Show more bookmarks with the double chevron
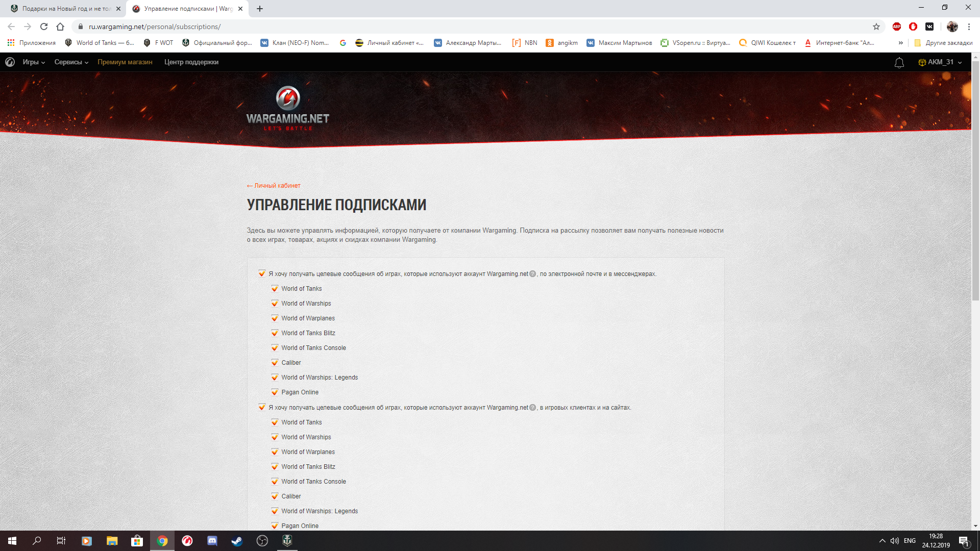The image size is (980, 551). coord(901,43)
